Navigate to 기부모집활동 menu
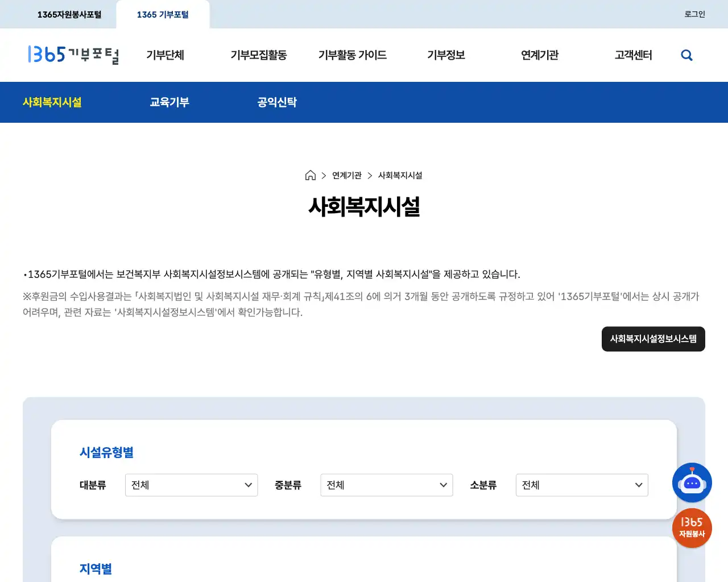Viewport: 728px width, 582px height. coord(259,55)
